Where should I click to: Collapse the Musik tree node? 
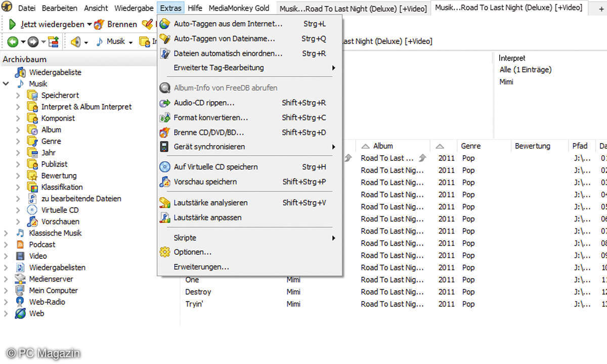6,84
